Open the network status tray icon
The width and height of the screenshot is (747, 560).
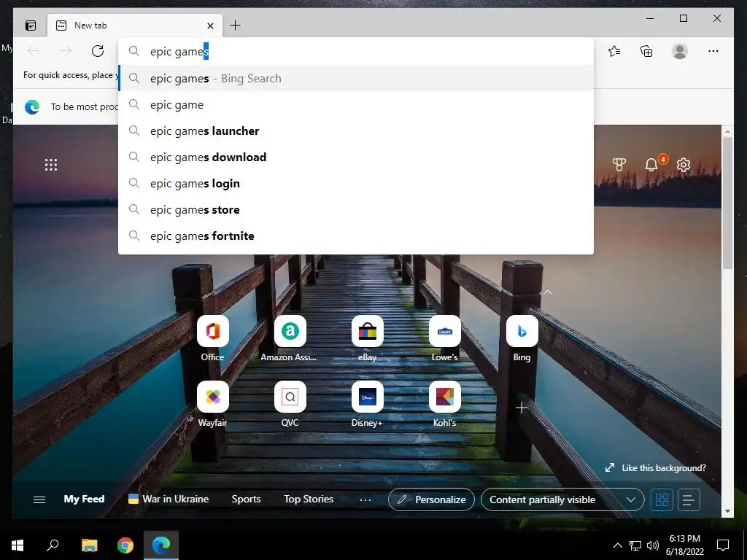coord(635,545)
